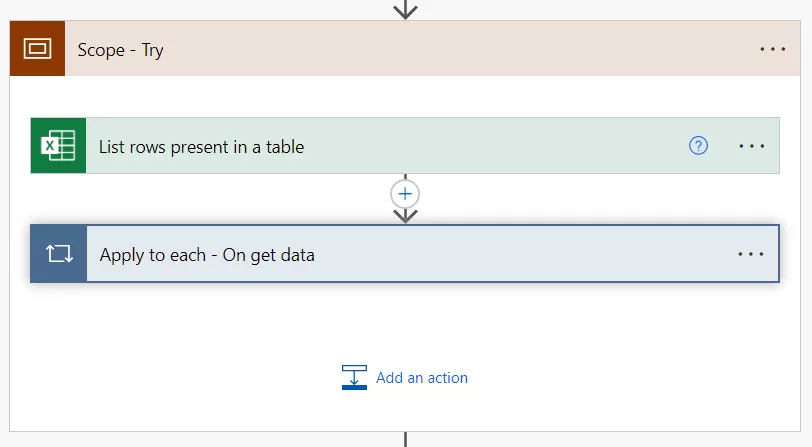Click the arrow above the Apply to each step
The height and width of the screenshot is (447, 812).
405,214
